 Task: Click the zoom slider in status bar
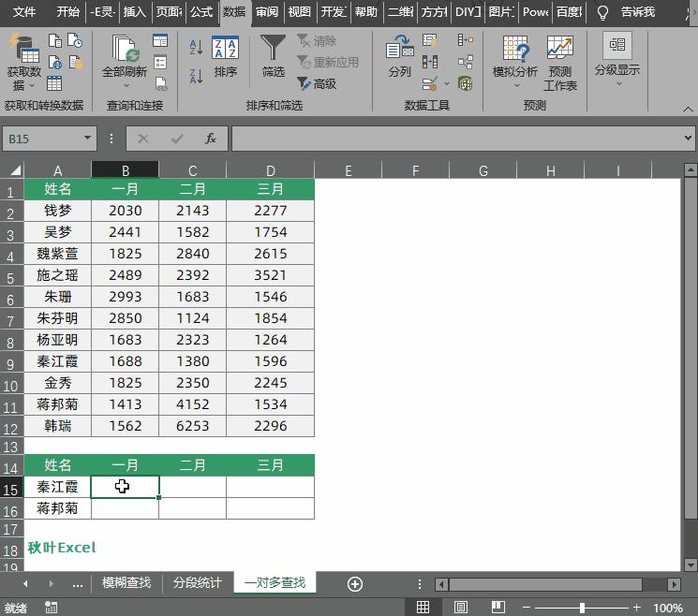pos(582,608)
